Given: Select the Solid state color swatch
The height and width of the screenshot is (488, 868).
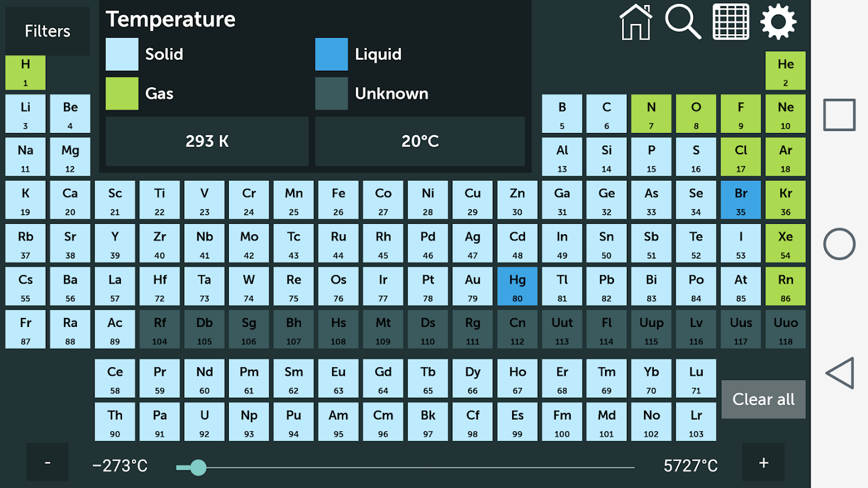Looking at the screenshot, I should pyautogui.click(x=122, y=54).
